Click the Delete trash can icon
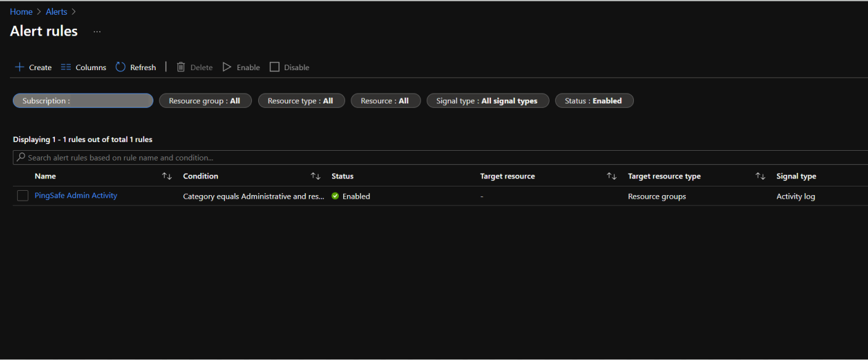 pyautogui.click(x=181, y=67)
